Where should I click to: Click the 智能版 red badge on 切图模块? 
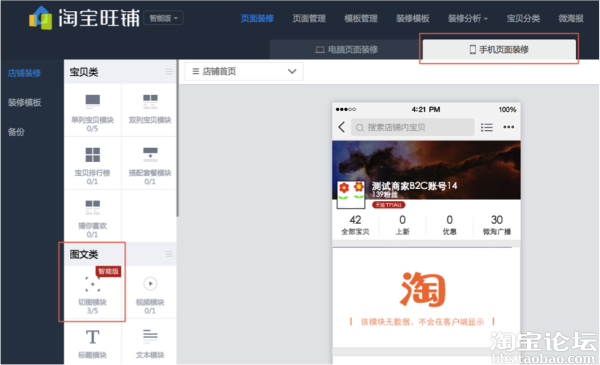pyautogui.click(x=108, y=271)
